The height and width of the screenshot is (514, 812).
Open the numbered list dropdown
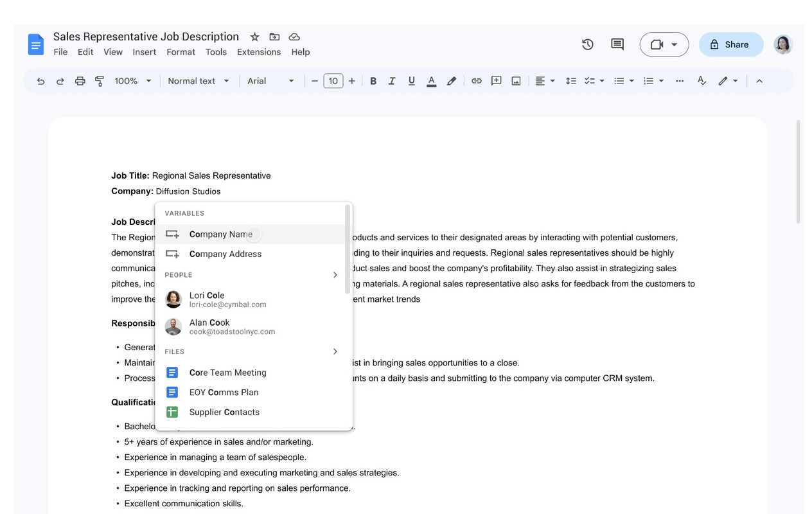click(x=653, y=81)
